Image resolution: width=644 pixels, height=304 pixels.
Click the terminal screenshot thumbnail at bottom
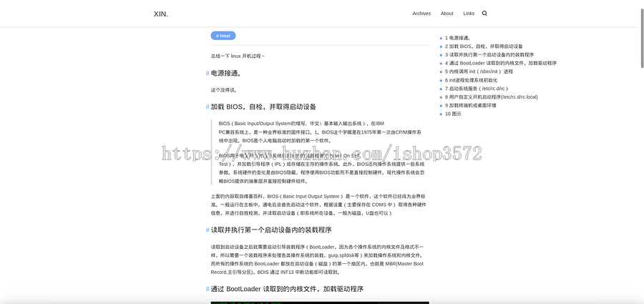[x=320, y=303]
